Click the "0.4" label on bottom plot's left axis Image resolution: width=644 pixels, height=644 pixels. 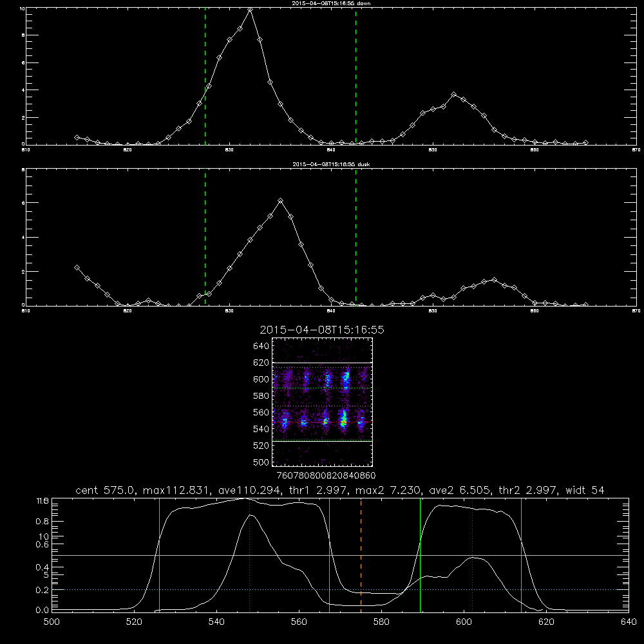43,567
